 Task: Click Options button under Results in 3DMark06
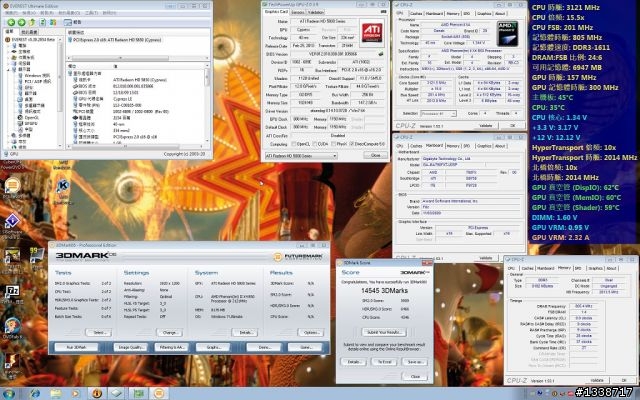click(x=311, y=333)
